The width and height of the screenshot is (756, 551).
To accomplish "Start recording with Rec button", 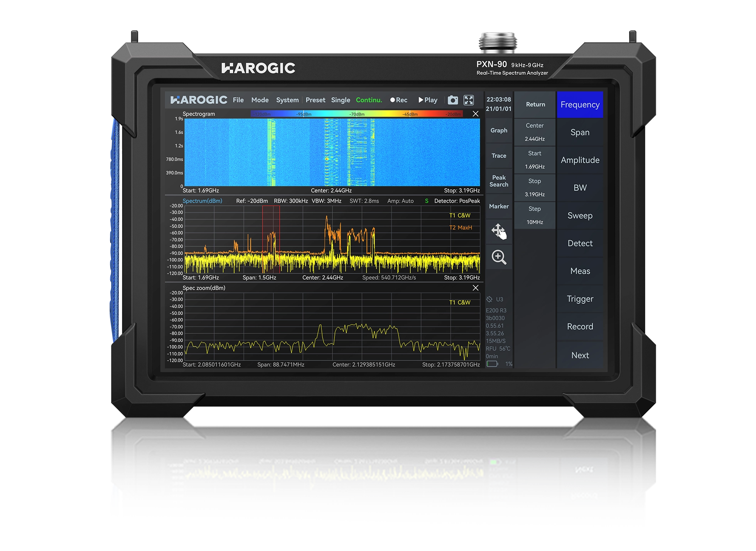I will (398, 100).
